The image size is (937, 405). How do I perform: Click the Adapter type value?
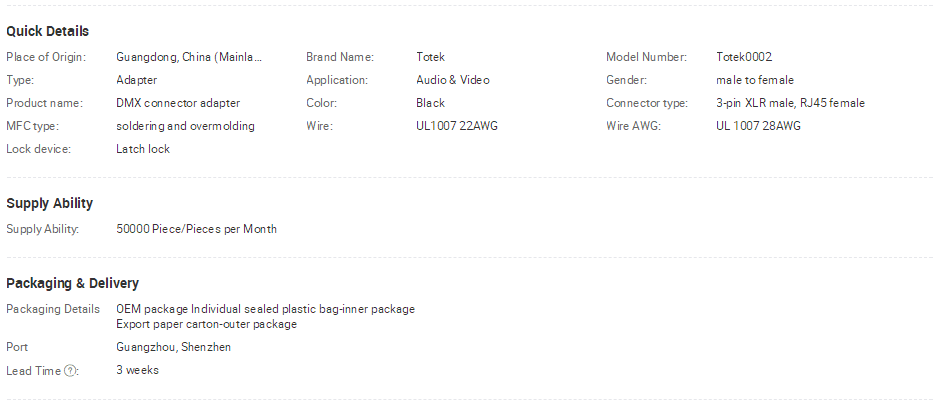click(x=136, y=80)
